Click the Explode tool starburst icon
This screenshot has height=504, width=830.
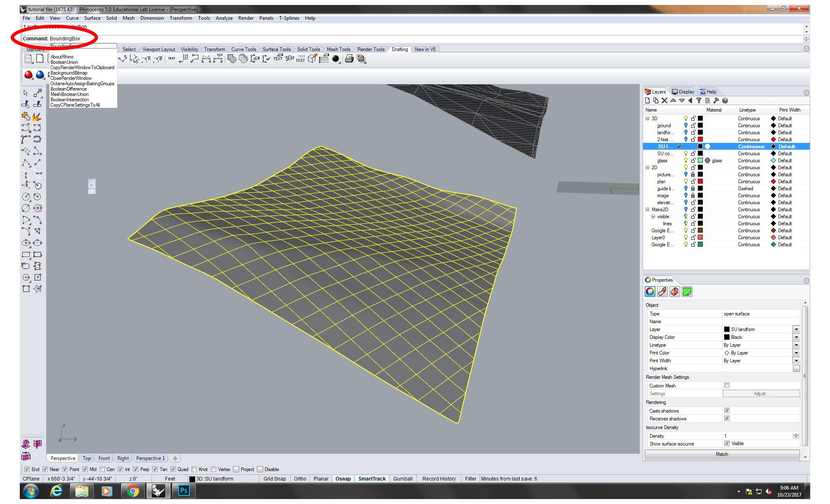tap(37, 117)
